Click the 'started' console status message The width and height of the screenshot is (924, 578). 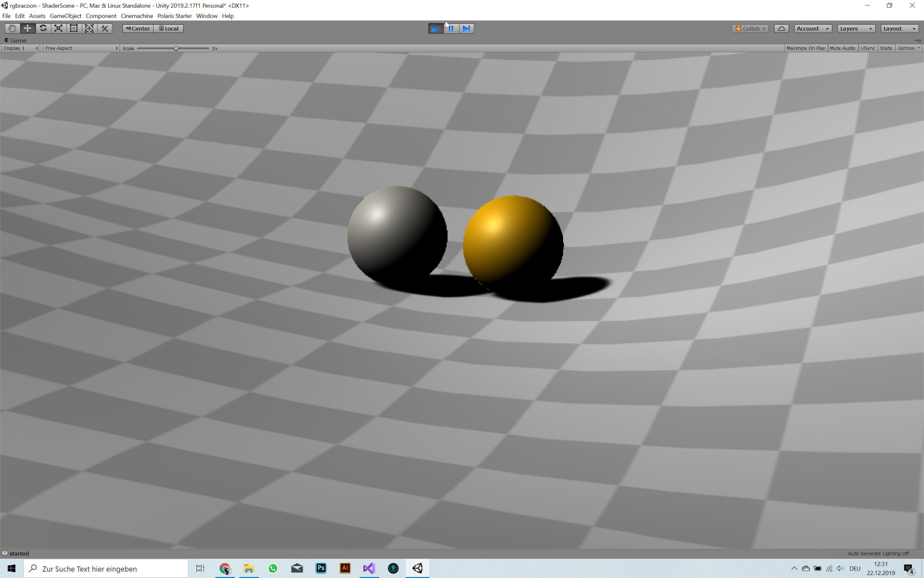click(19, 553)
